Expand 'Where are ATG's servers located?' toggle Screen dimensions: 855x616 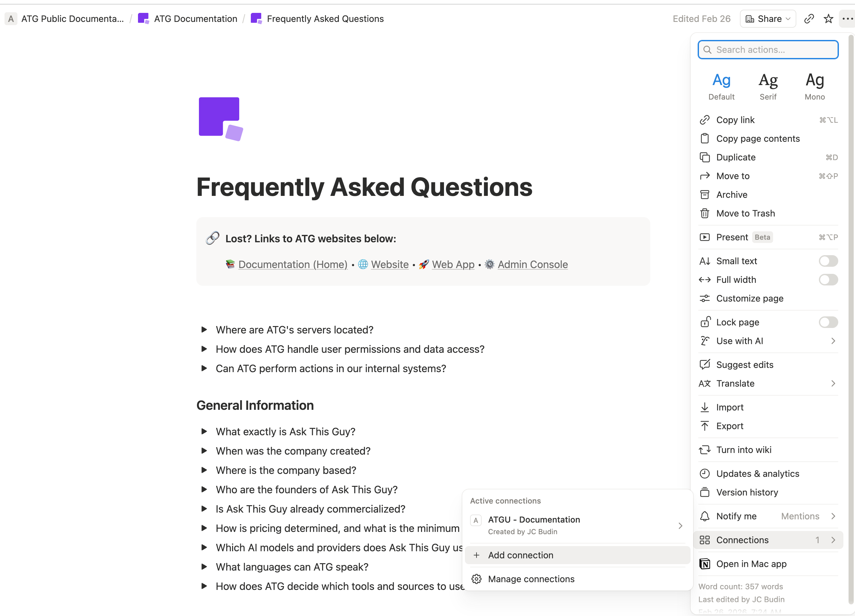pyautogui.click(x=204, y=330)
